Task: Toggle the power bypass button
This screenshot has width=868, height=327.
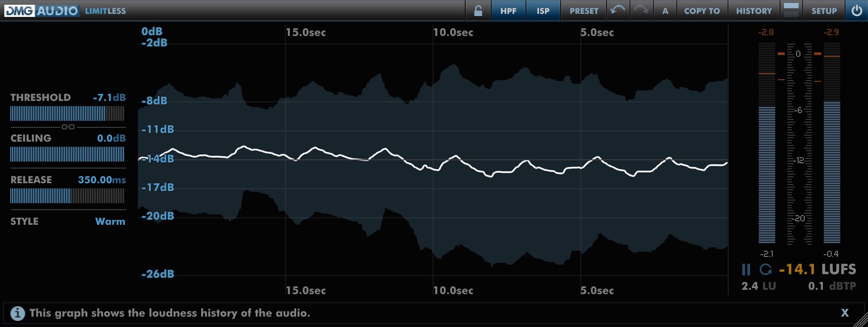Action: [x=856, y=11]
